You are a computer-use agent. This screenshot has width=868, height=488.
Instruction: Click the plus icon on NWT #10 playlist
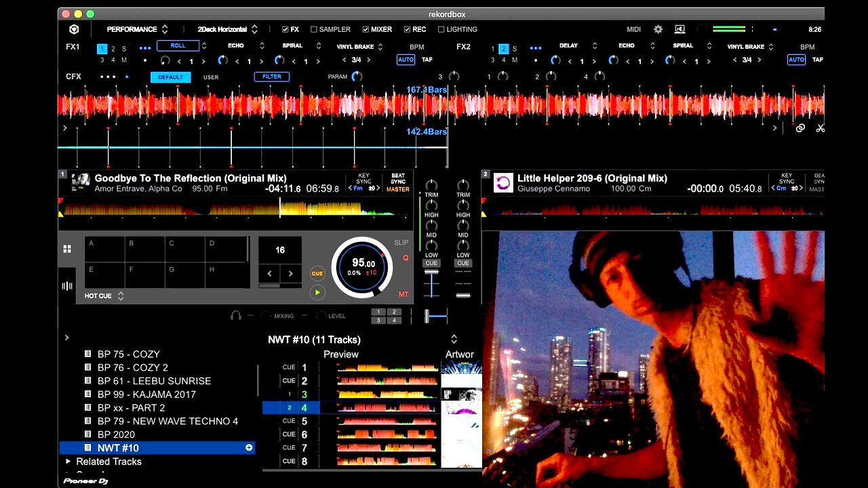249,447
